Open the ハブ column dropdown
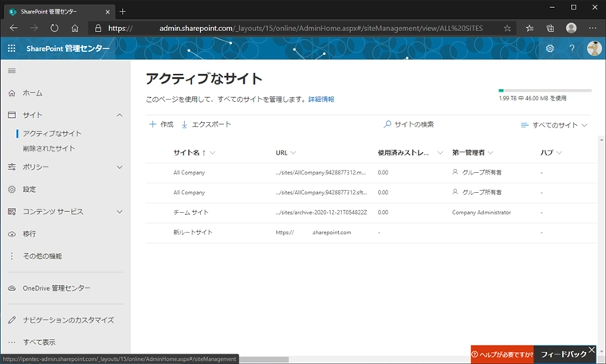606x364 pixels. coord(559,153)
